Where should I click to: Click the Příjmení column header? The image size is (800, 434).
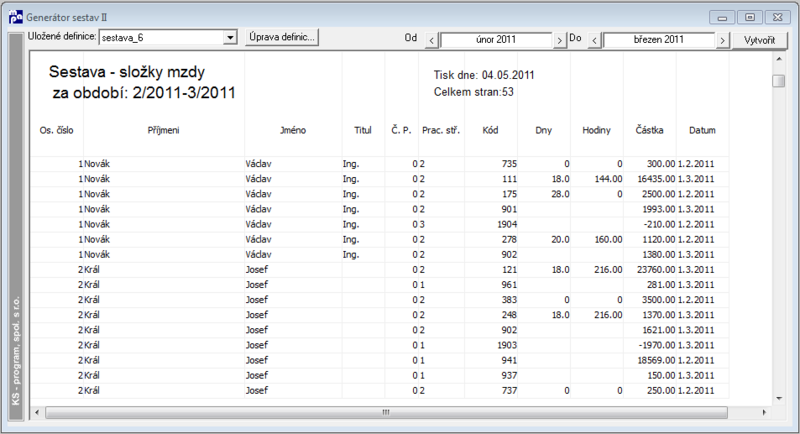pos(163,130)
